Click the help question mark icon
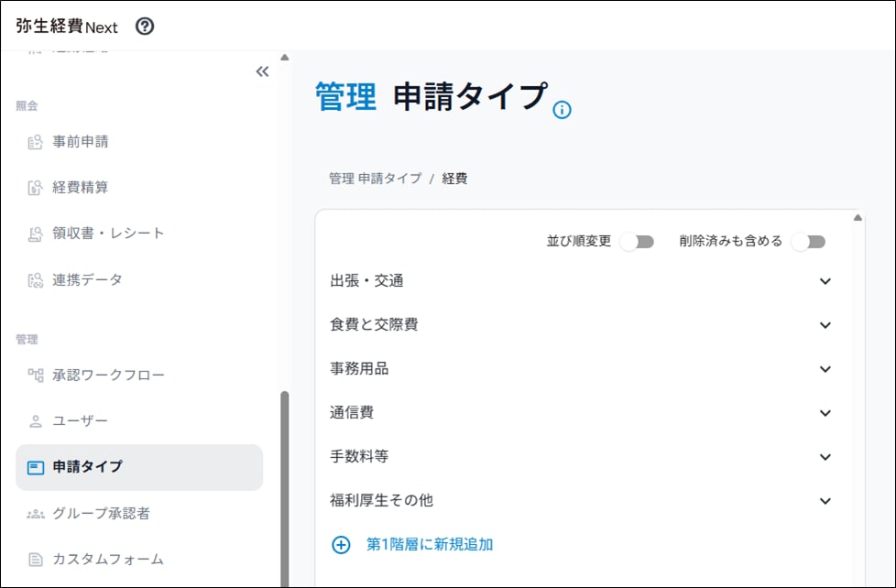The width and height of the screenshot is (896, 588). tap(145, 27)
